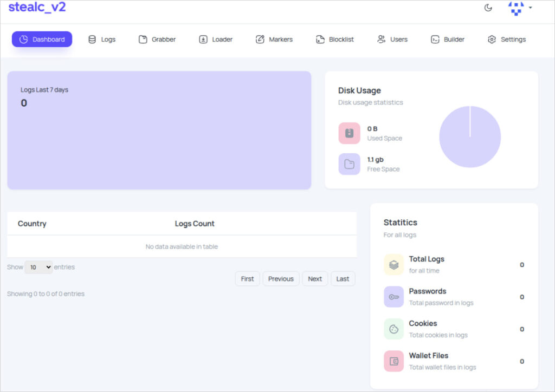Screen dimensions: 555x392
Task: Open the Logs navigation item
Action: 102,39
